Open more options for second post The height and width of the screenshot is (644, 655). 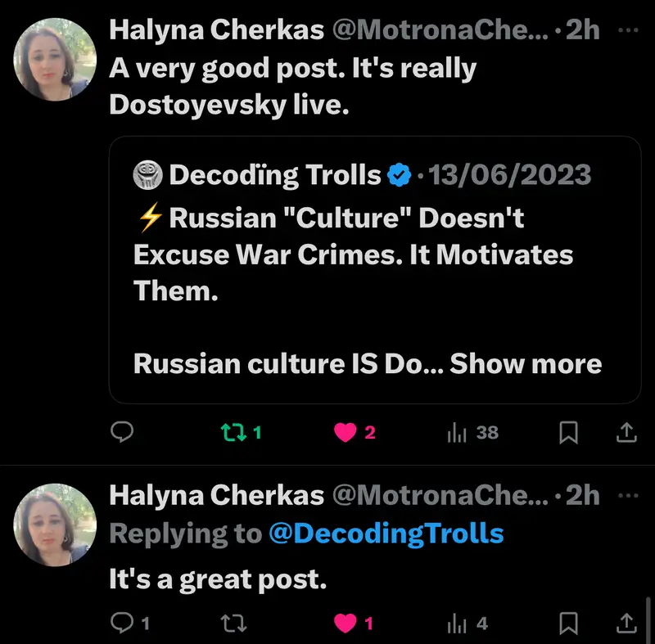coord(627,496)
